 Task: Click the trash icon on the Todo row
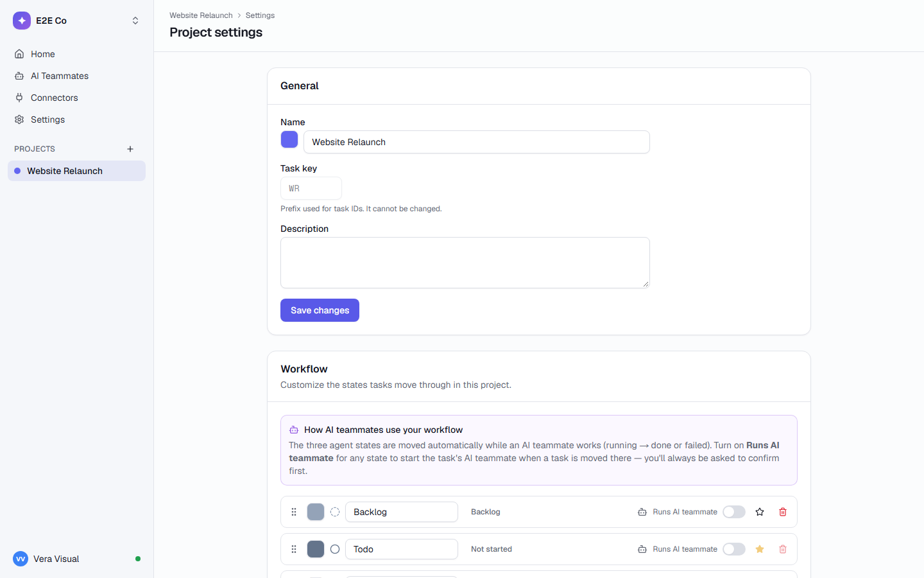pyautogui.click(x=783, y=549)
